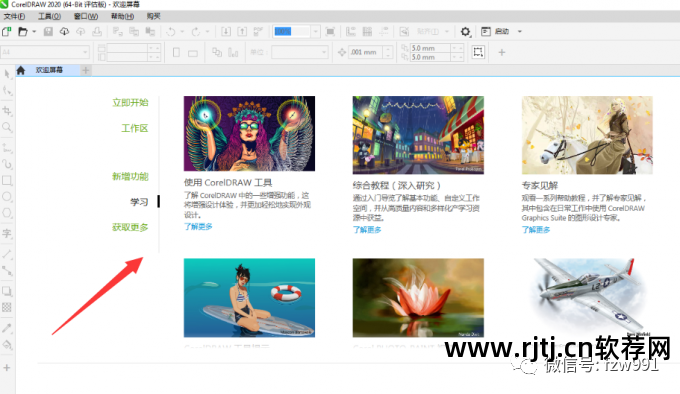Click the dashed-rectangle bounding box icon on the property bar
Image resolution: width=680 pixels, height=394 pixels.
[478, 52]
